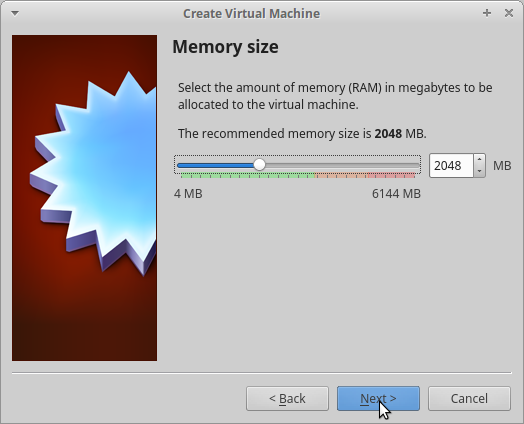
Task: Click the green zone of the memory scale
Action: point(248,175)
